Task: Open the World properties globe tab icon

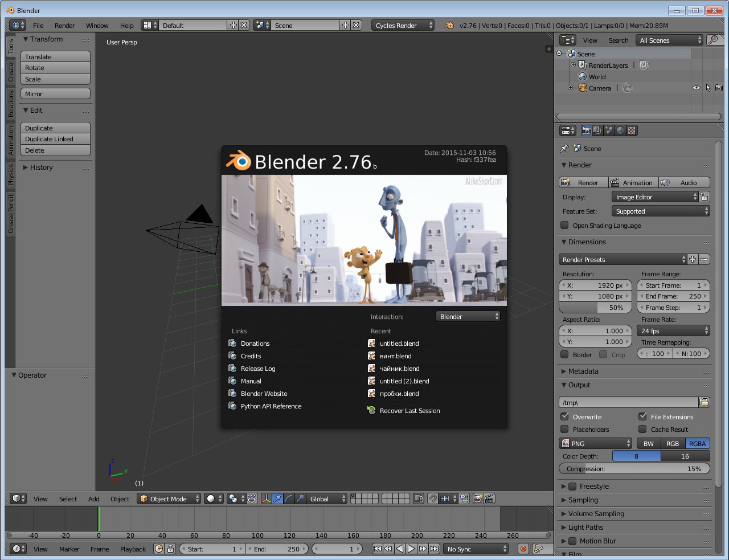Action: [620, 130]
